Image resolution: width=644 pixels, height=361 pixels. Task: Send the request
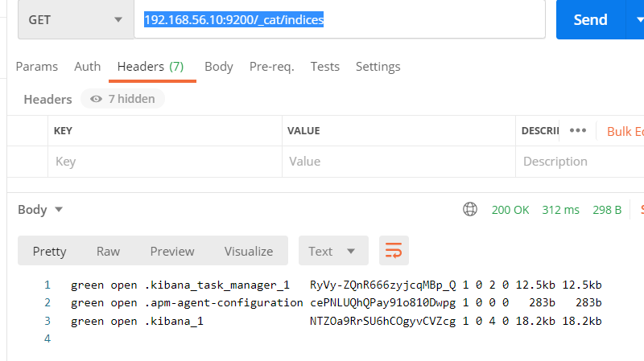(x=590, y=19)
